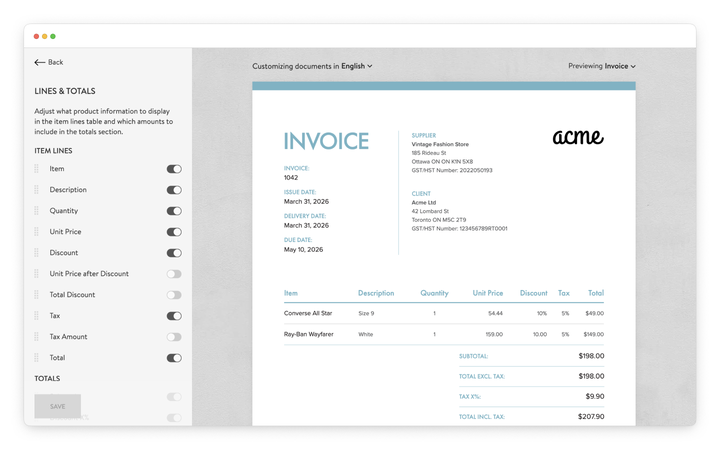Grab the handle beside Unit Price after Discount
Image resolution: width=720 pixels, height=450 pixels.
[37, 274]
